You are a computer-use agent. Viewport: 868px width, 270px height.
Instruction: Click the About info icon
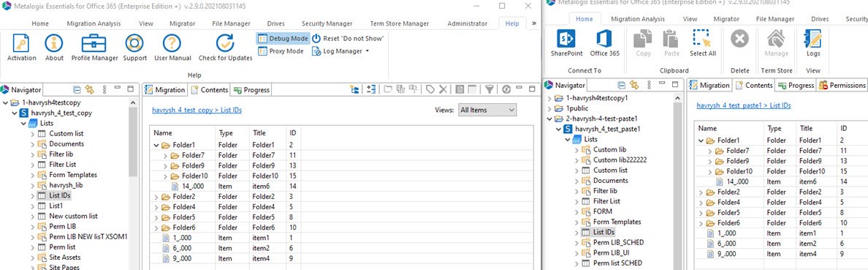pyautogui.click(x=54, y=43)
